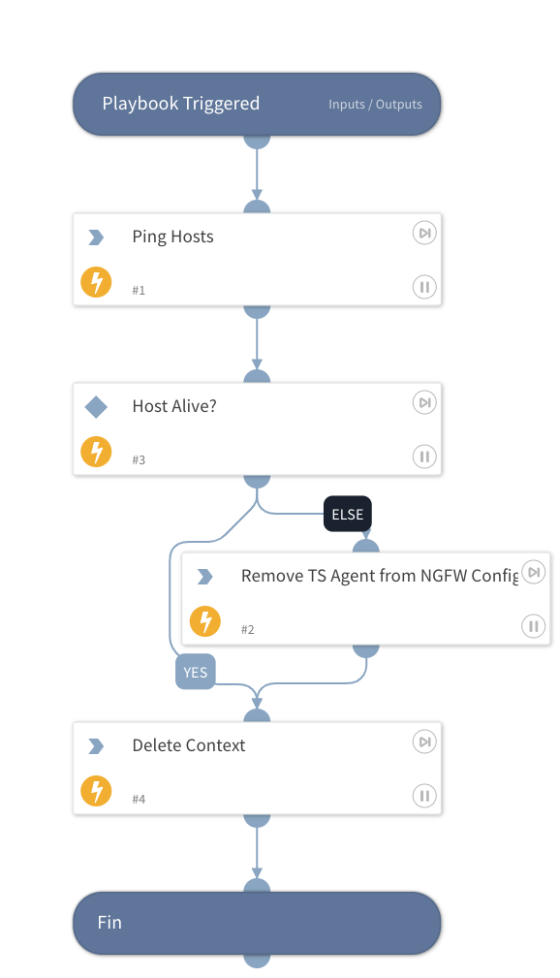
Task: Click the lightning icon on Delete Context
Action: coord(96,791)
